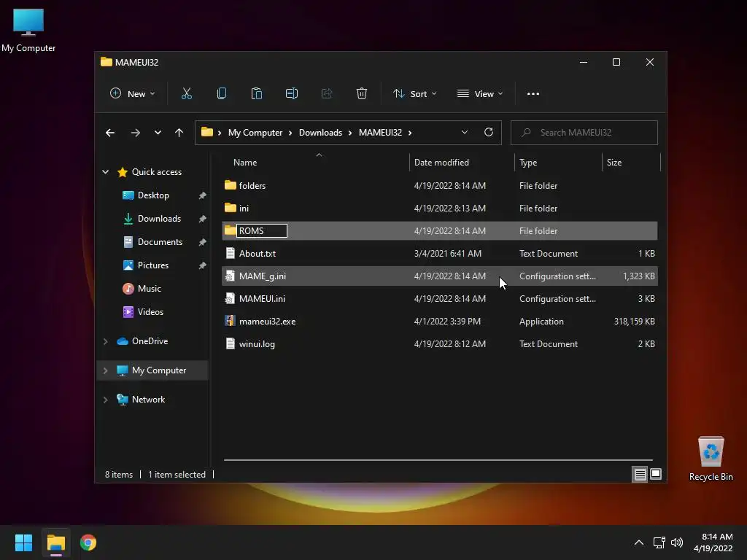Go forward with the right arrow
The width and height of the screenshot is (747, 560).
tap(135, 133)
